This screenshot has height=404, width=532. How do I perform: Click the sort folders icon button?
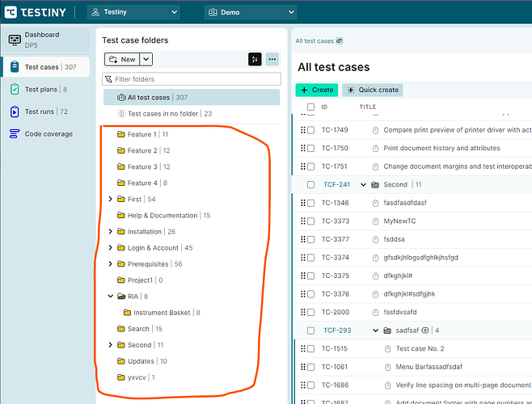click(255, 59)
